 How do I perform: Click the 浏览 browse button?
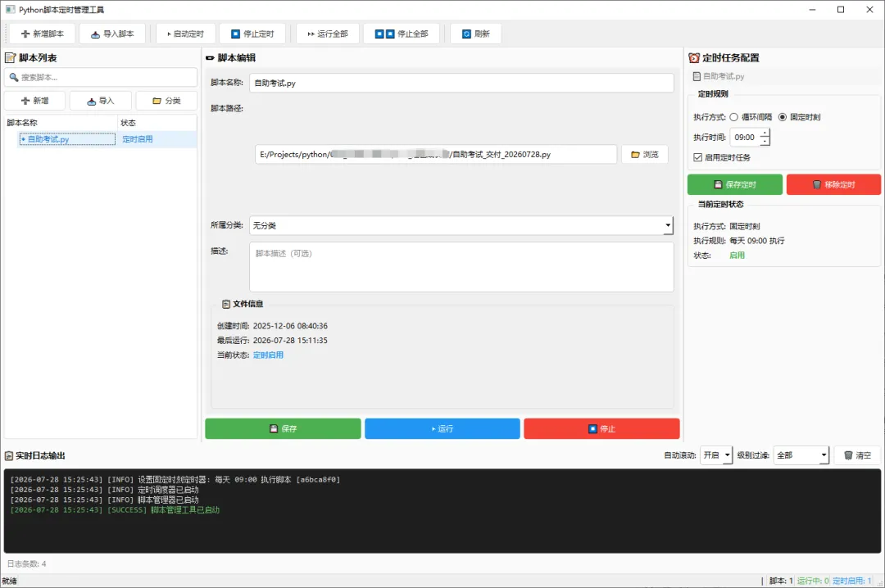tap(645, 155)
